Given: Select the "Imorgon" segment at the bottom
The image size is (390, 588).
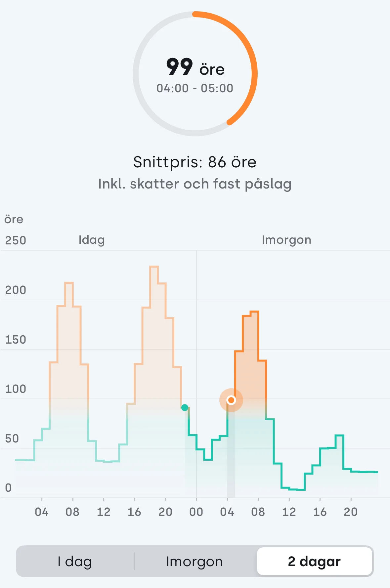Looking at the screenshot, I should pos(195,562).
